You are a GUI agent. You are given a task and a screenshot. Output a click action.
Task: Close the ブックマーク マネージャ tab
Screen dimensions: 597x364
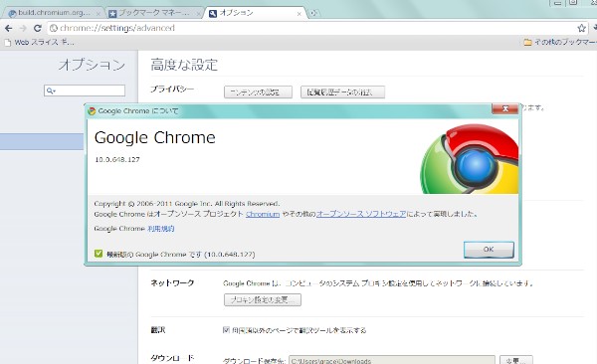[x=198, y=14]
